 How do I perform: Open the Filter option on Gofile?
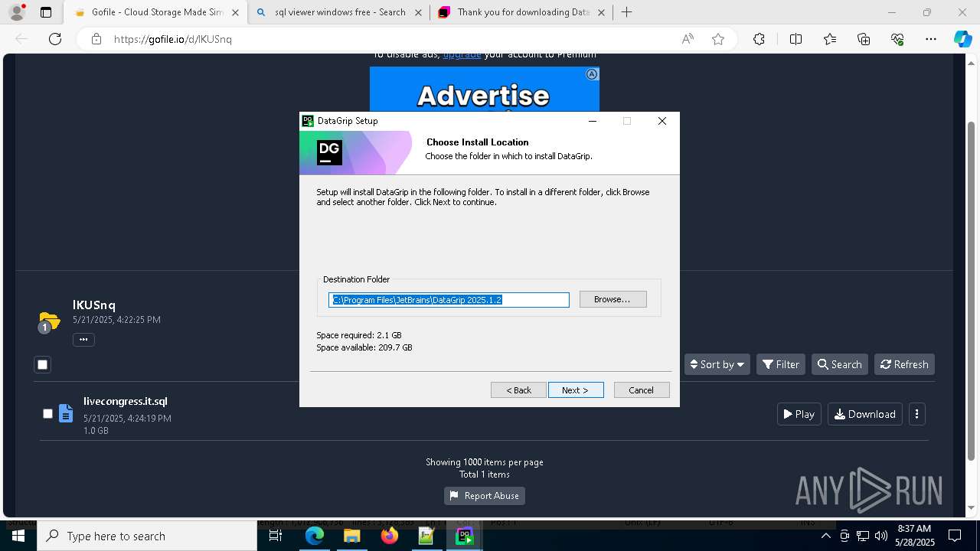[x=779, y=364]
